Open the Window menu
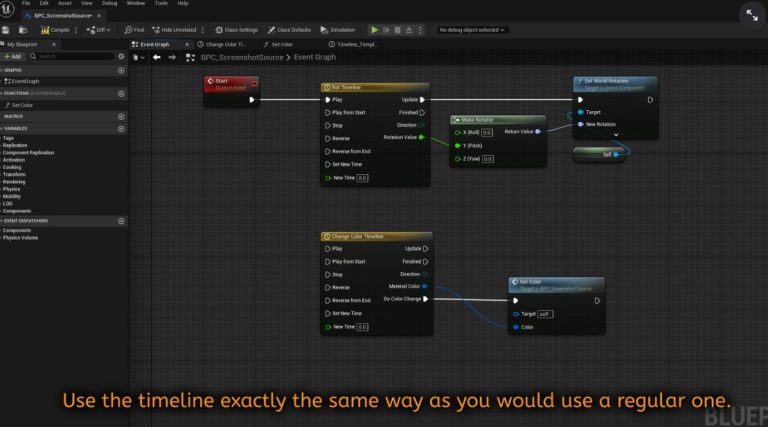The image size is (768, 427). click(136, 3)
